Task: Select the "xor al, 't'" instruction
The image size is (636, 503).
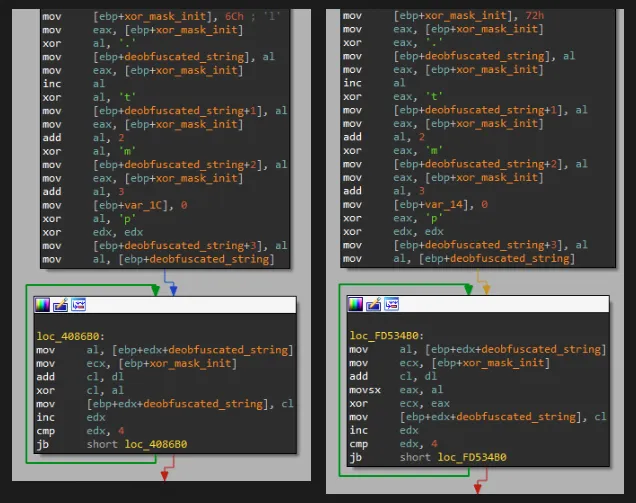Action: coord(89,97)
